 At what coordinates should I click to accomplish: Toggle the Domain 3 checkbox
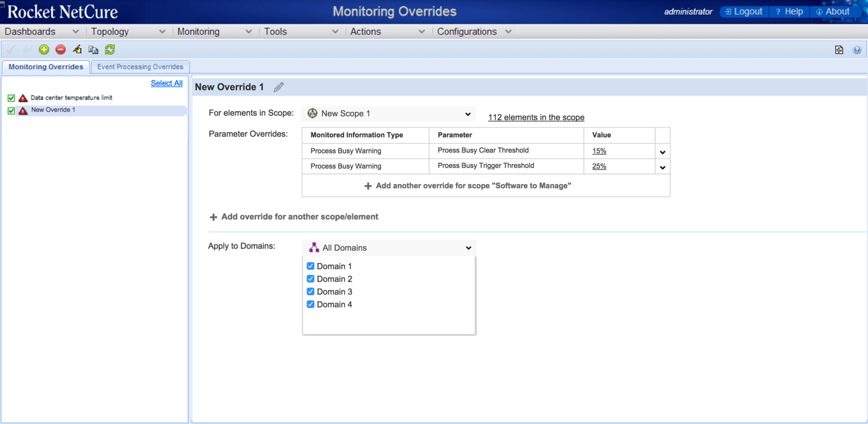(x=310, y=292)
